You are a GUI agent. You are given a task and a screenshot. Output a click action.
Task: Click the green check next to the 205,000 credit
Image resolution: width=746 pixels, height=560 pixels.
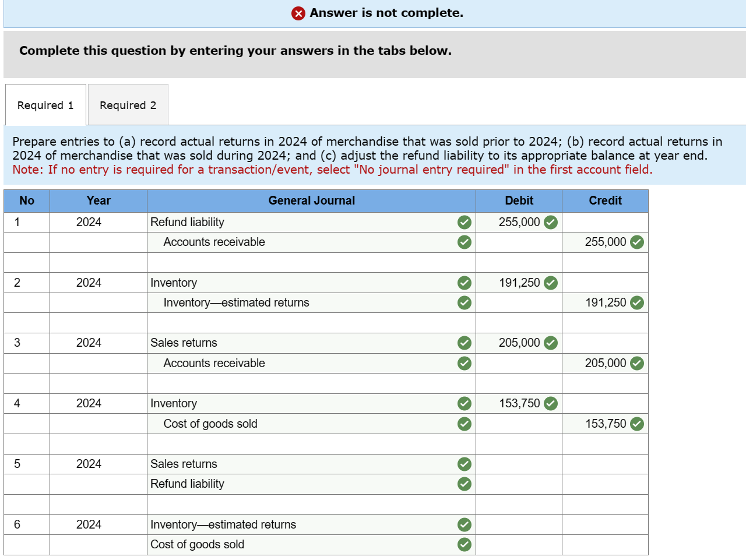click(637, 363)
